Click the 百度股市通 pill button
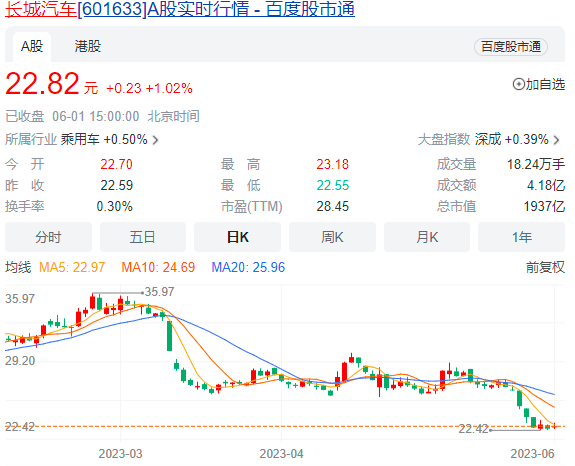 [x=511, y=47]
